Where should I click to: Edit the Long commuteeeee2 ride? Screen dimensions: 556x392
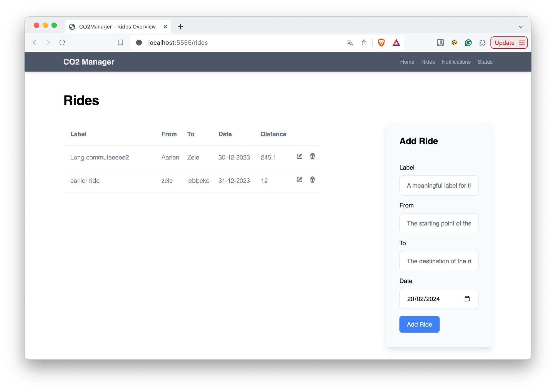tap(299, 156)
